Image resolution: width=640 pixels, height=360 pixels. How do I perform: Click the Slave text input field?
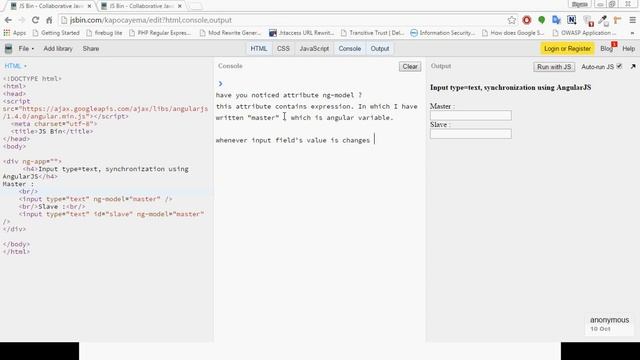pos(471,134)
